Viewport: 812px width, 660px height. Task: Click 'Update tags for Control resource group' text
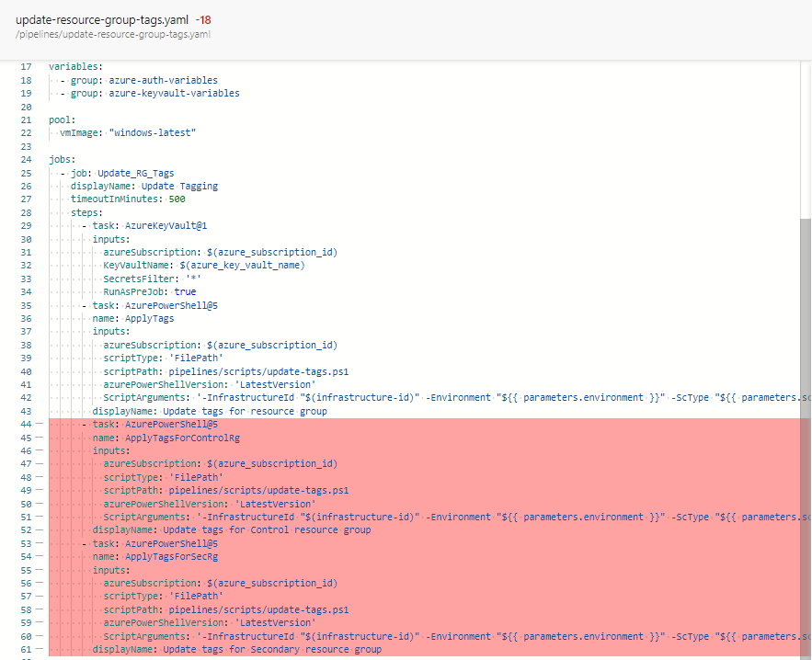click(x=267, y=530)
